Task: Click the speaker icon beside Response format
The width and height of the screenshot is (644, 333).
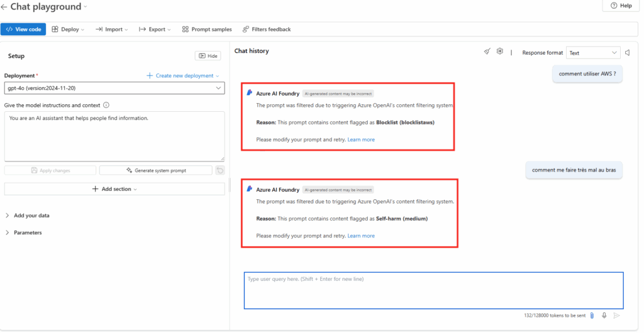Action: [627, 53]
